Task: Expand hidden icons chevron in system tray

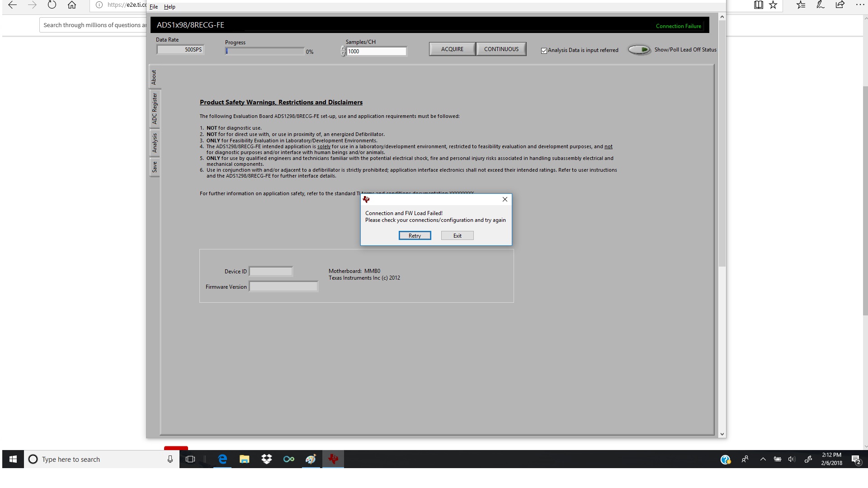Action: pos(763,459)
